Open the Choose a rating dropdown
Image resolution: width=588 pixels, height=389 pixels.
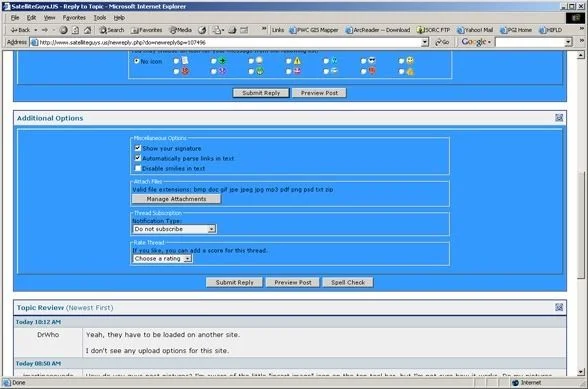pos(162,258)
